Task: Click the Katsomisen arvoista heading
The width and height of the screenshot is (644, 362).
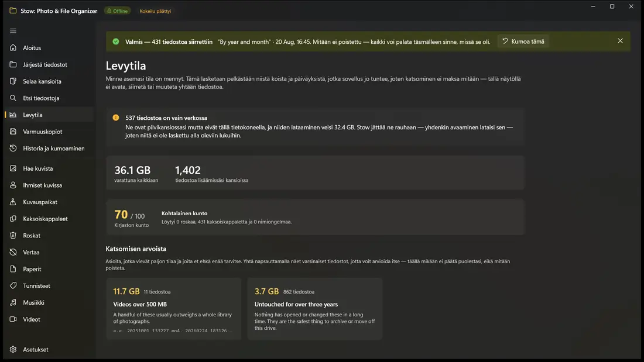Action: (136, 249)
